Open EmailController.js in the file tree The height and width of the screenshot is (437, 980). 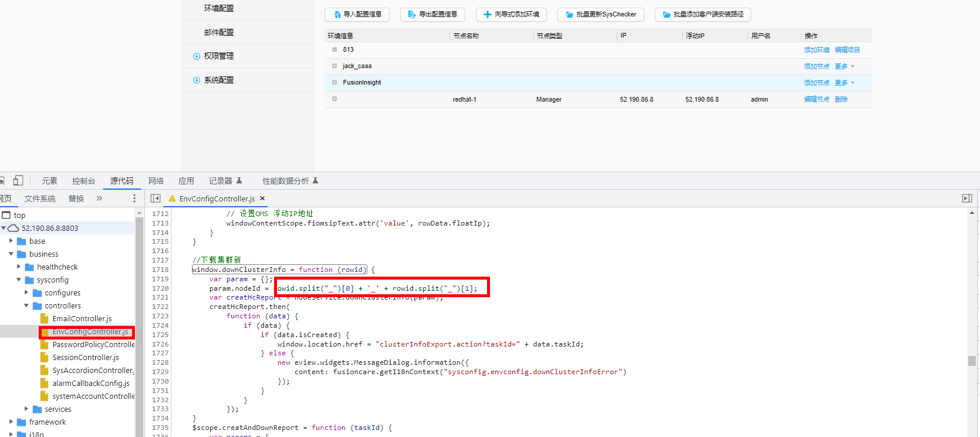[x=82, y=318]
